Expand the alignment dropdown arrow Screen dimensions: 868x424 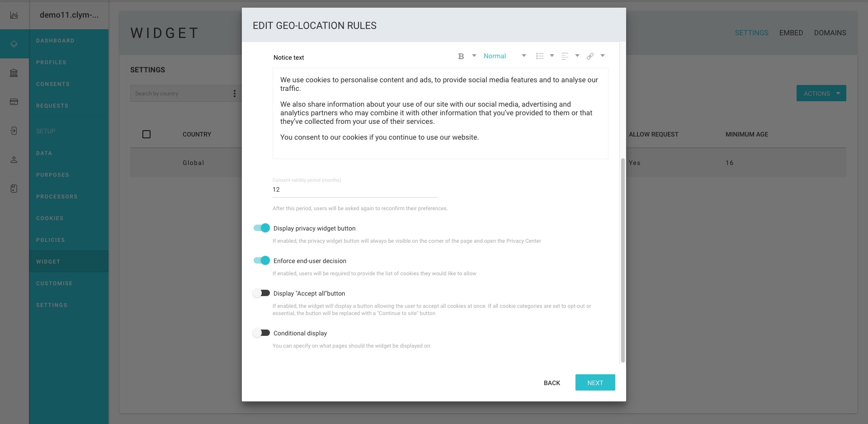click(x=577, y=56)
